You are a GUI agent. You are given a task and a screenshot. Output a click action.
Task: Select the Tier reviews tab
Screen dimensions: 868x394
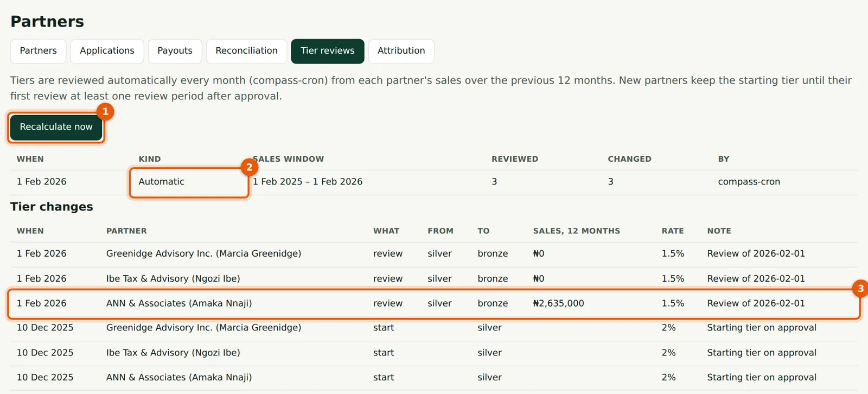pos(328,51)
